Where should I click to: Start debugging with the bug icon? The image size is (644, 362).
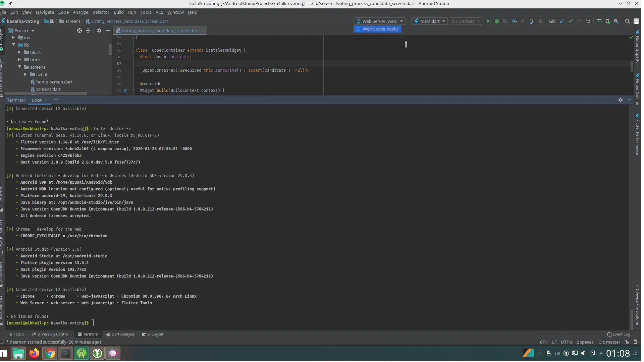click(x=497, y=21)
